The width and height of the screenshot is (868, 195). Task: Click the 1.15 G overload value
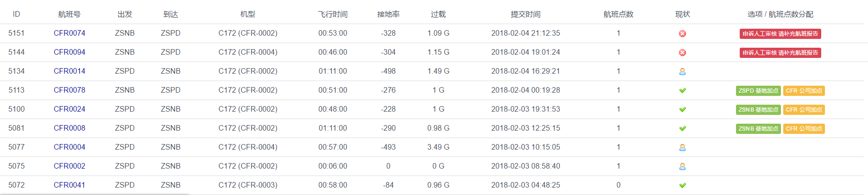click(x=438, y=52)
